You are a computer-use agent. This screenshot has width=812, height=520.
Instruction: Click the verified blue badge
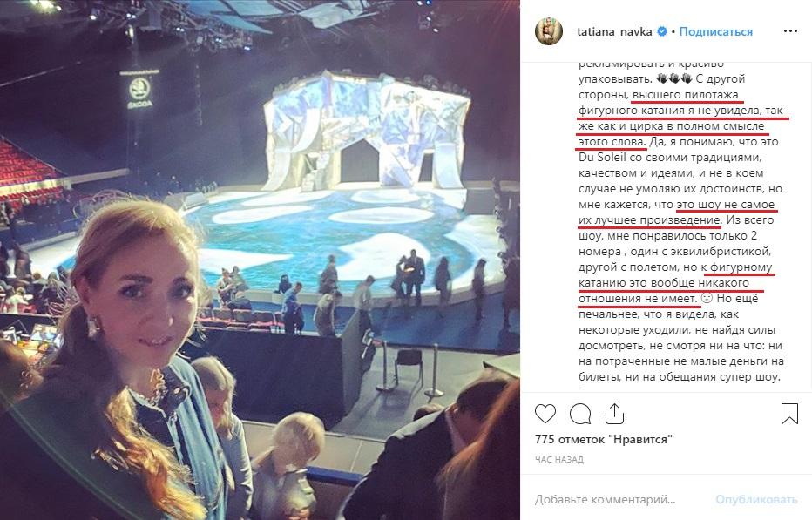(662, 31)
